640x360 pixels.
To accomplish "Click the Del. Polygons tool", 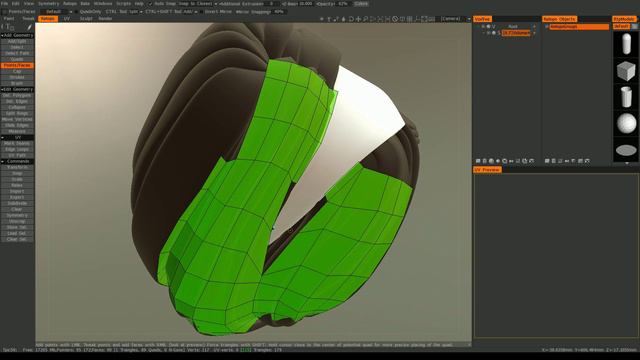I will pyautogui.click(x=17, y=96).
